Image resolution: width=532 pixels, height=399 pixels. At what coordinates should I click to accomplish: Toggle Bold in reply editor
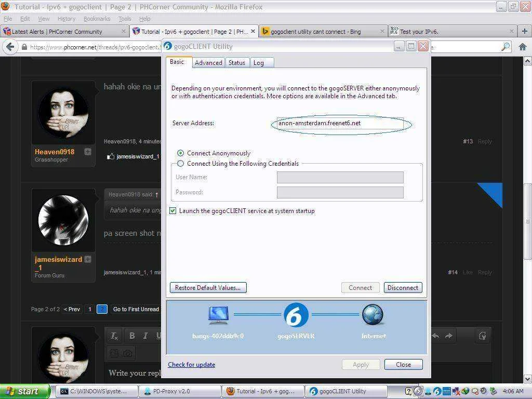pos(132,336)
